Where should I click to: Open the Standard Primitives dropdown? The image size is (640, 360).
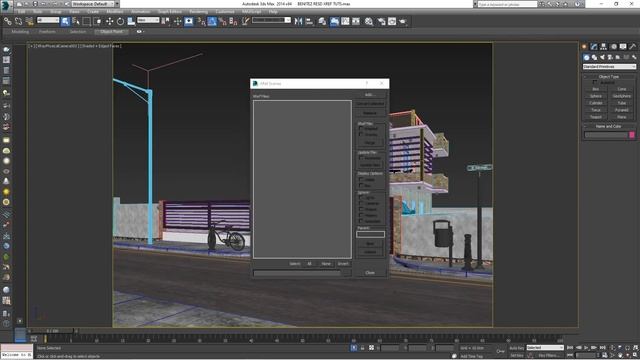coord(609,67)
